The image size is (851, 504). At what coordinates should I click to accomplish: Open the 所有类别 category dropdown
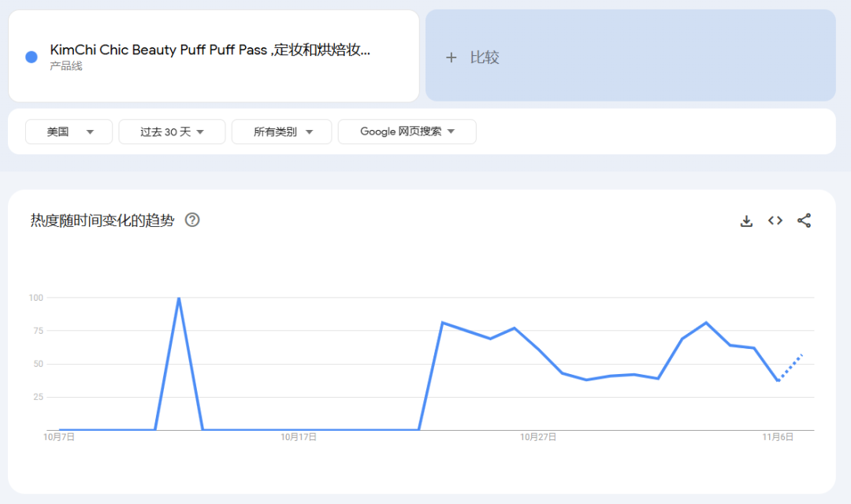281,132
